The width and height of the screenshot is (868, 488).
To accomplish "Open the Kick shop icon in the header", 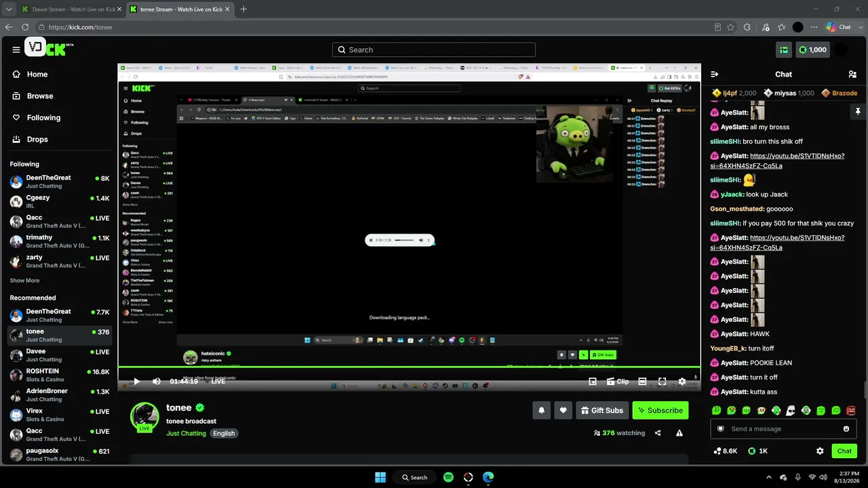I will tap(783, 49).
